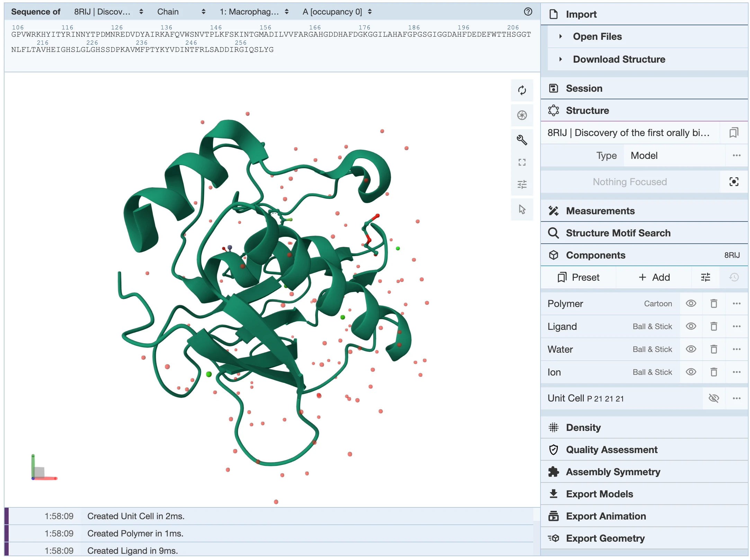Delete the Polymer component
Screen dimensions: 750x560
point(714,304)
